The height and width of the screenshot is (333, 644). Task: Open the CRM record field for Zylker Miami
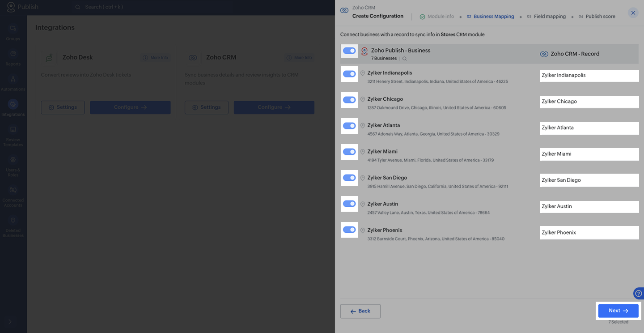(589, 154)
